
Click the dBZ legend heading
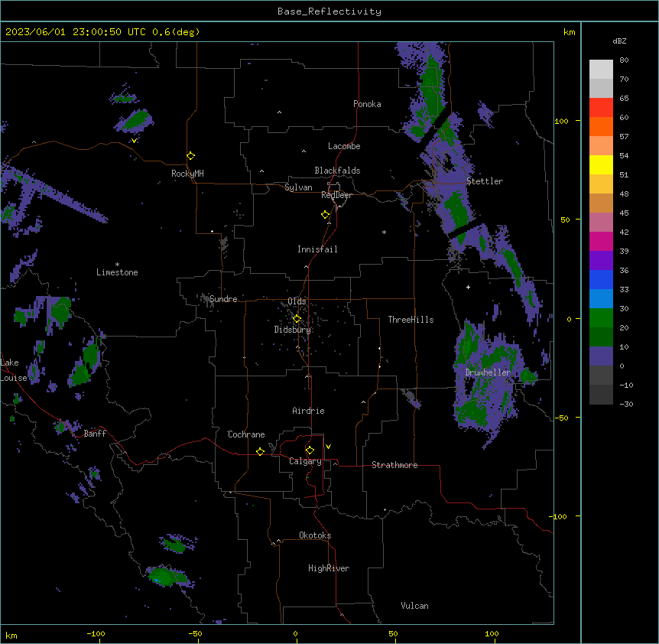[x=619, y=41]
